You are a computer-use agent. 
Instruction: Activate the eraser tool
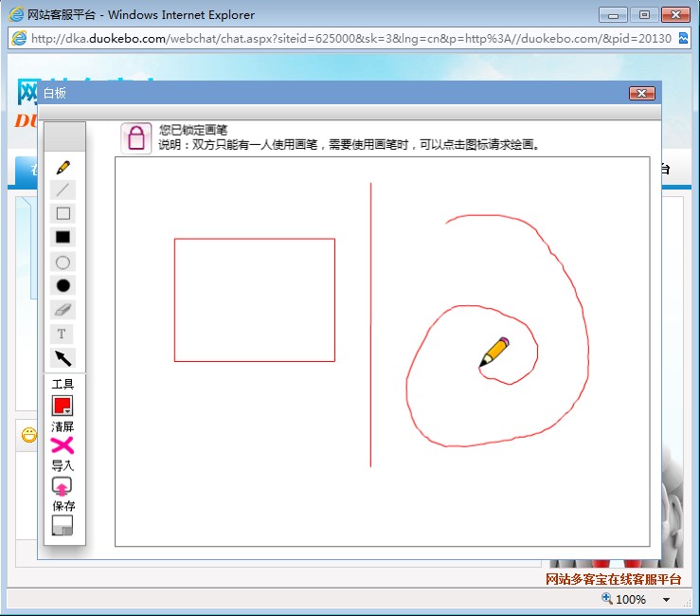63,310
